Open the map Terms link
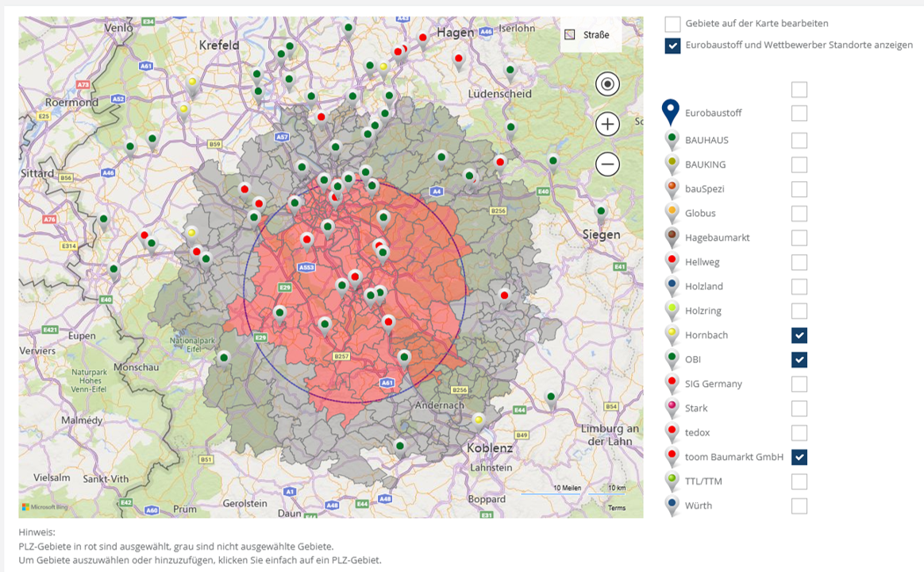Screen dimensions: 924x572 pyautogui.click(x=616, y=508)
